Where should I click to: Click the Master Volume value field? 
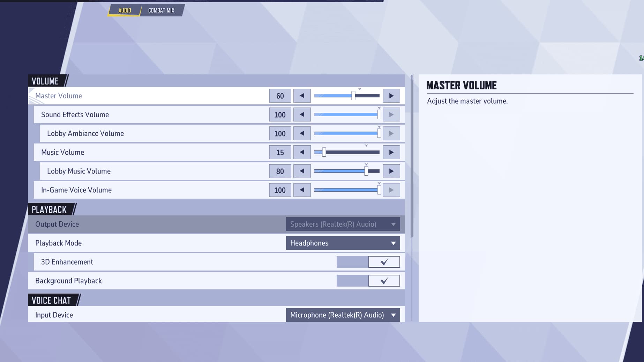(x=280, y=96)
